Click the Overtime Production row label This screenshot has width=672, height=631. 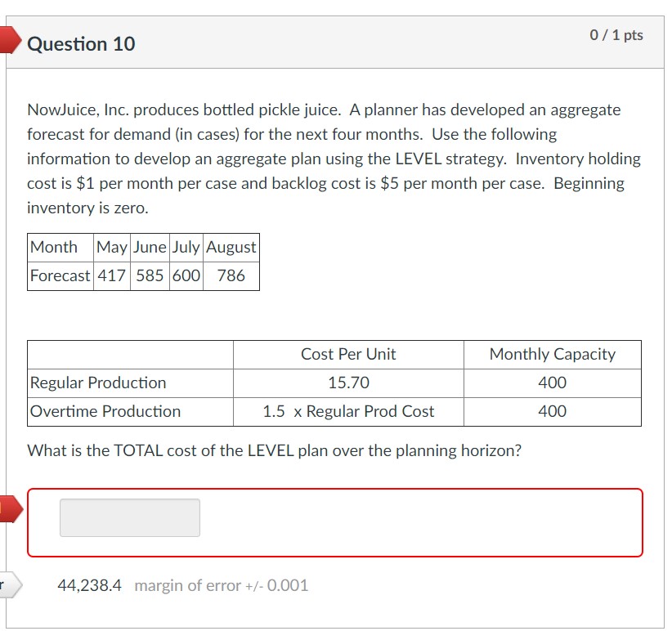[104, 411]
